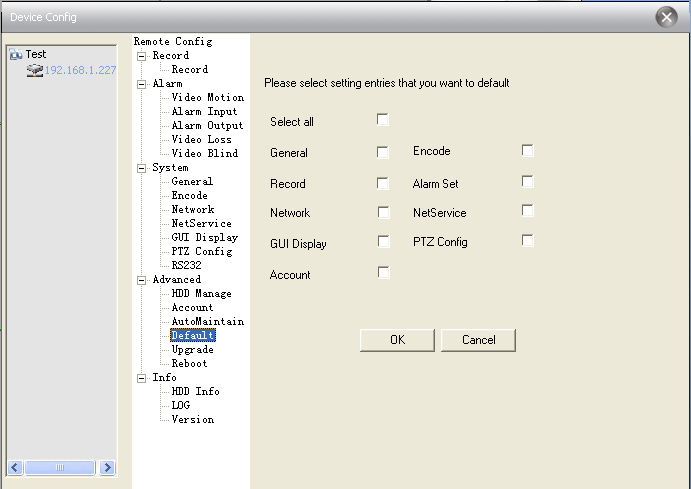Check the Select all checkbox

click(x=383, y=119)
